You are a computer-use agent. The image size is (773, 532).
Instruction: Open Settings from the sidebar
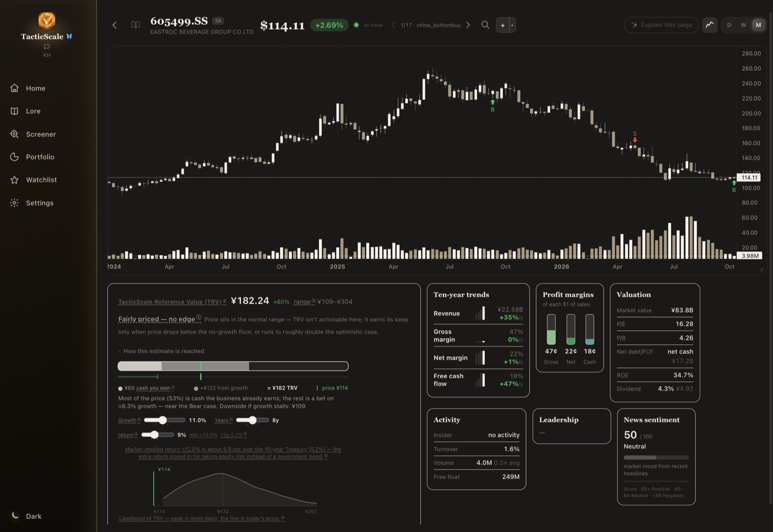(32, 203)
